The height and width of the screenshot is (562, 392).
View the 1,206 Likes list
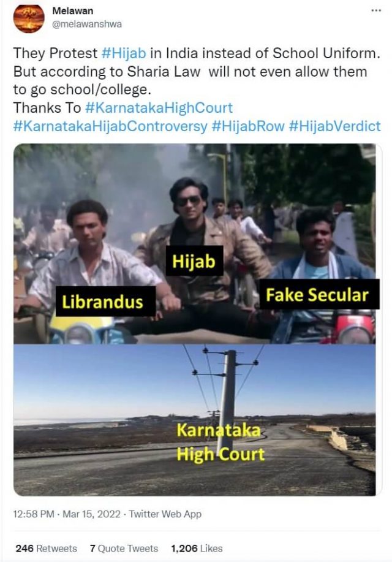pos(197,549)
